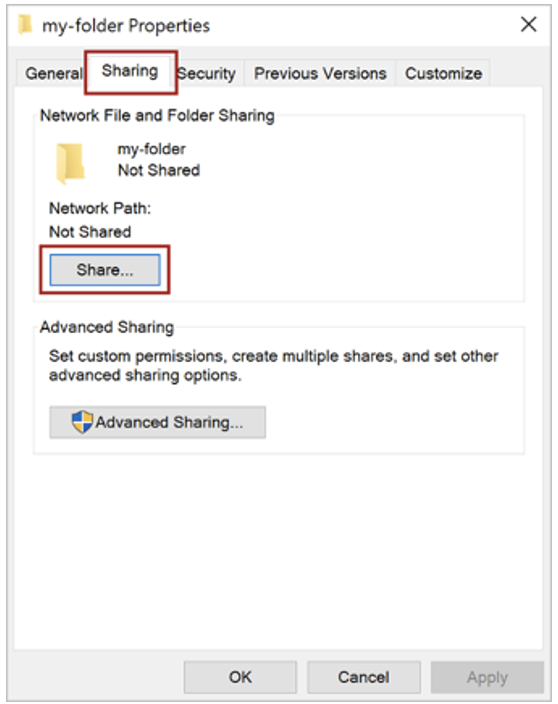Open the Security tab
This screenshot has width=558, height=704.
[207, 73]
